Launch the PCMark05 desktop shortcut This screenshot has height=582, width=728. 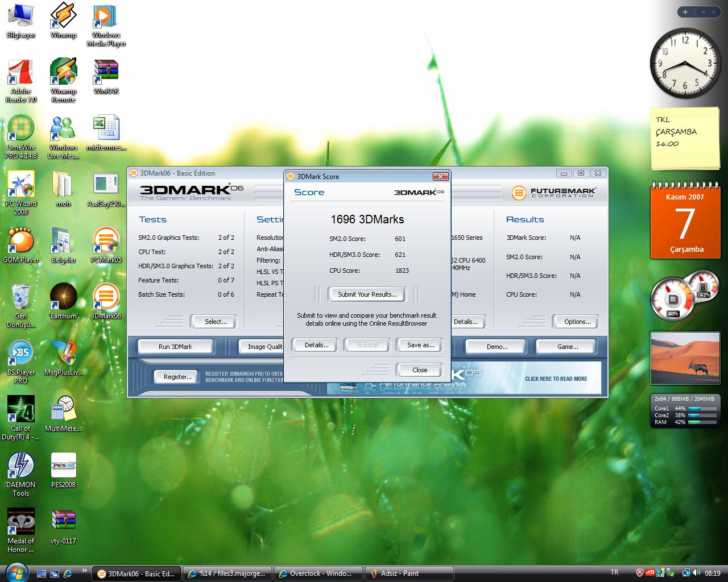tap(106, 246)
